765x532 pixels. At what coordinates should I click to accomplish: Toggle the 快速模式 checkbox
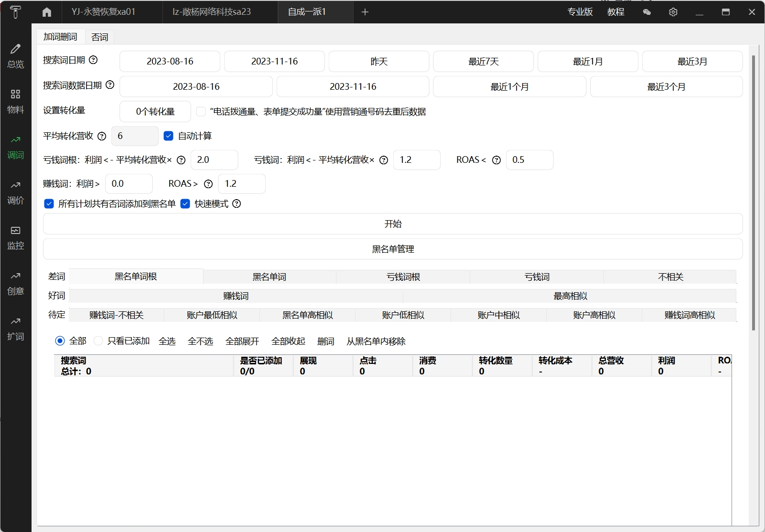pos(185,203)
